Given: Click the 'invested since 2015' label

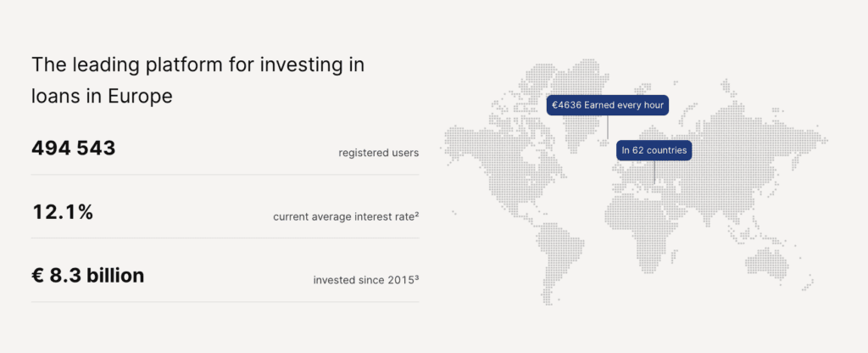Looking at the screenshot, I should click(362, 280).
